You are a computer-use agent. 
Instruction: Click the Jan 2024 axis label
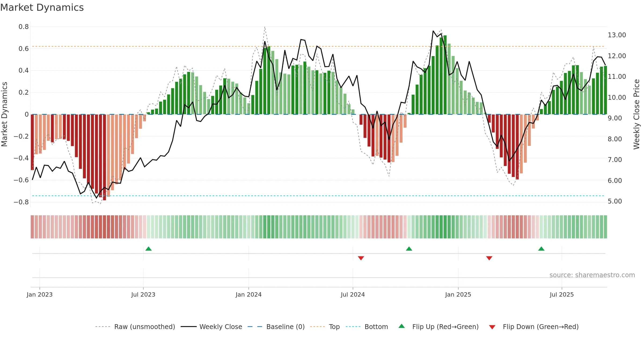point(248,294)
